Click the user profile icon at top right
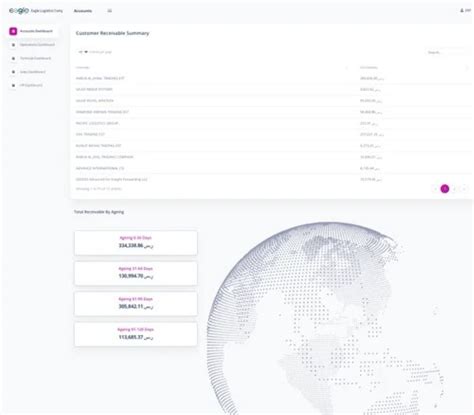 click(x=462, y=11)
